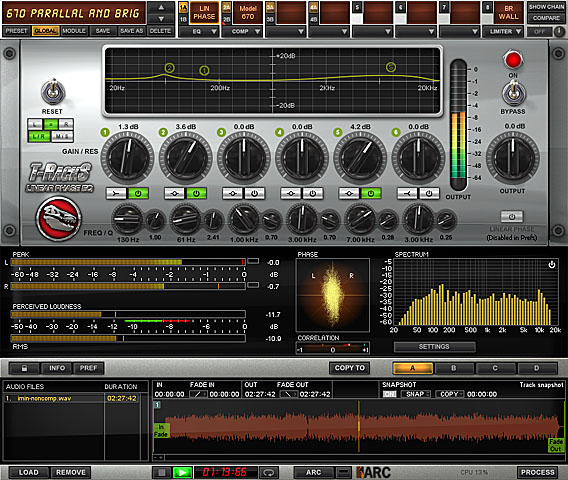Screen dimensions: 568x480
Task: Select band 2 peak filter shape
Action: 174,193
